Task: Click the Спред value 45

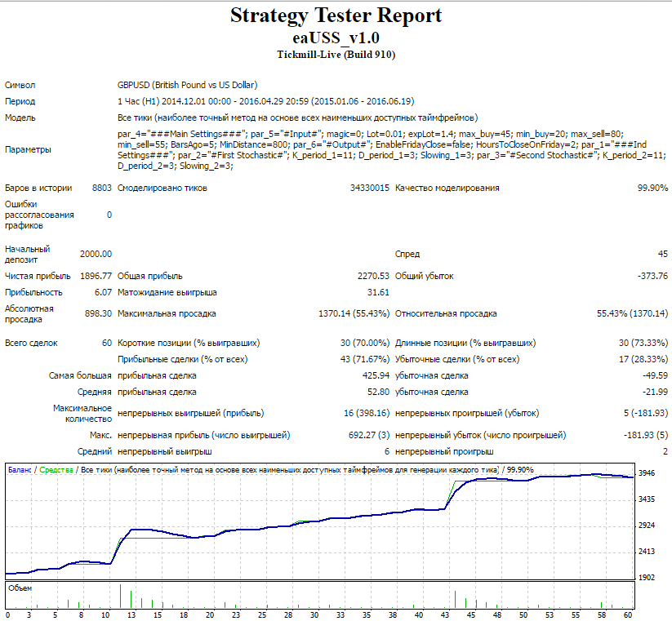Action: pyautogui.click(x=662, y=254)
